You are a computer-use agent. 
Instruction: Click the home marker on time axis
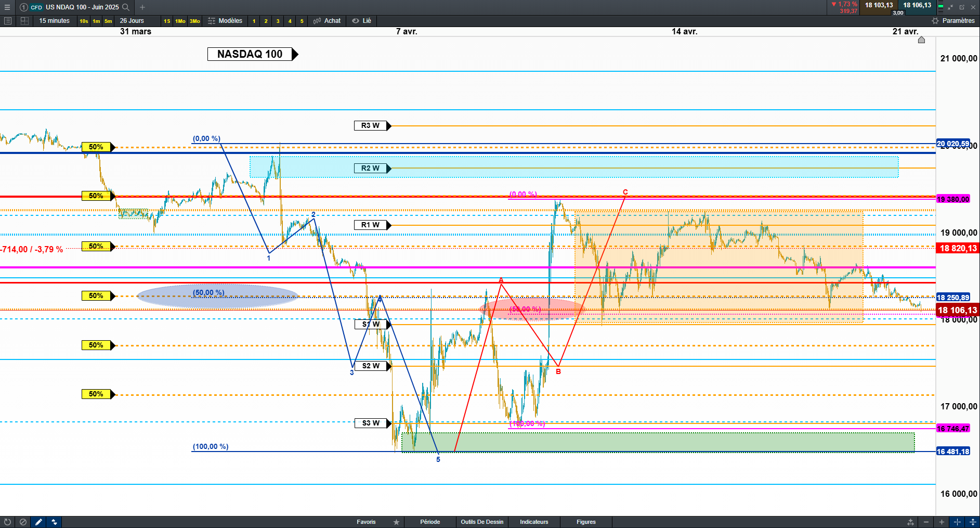(922, 40)
